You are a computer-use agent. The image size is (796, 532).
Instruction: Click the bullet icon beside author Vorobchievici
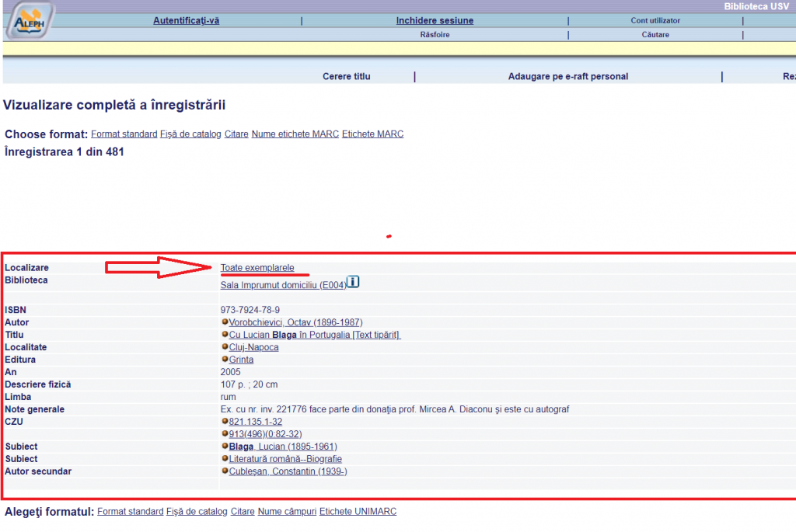(x=225, y=322)
